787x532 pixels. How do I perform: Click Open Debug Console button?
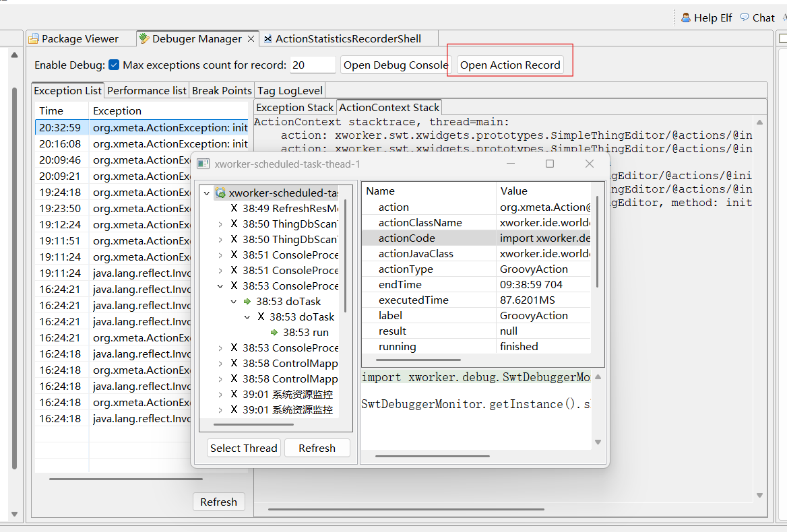point(396,65)
